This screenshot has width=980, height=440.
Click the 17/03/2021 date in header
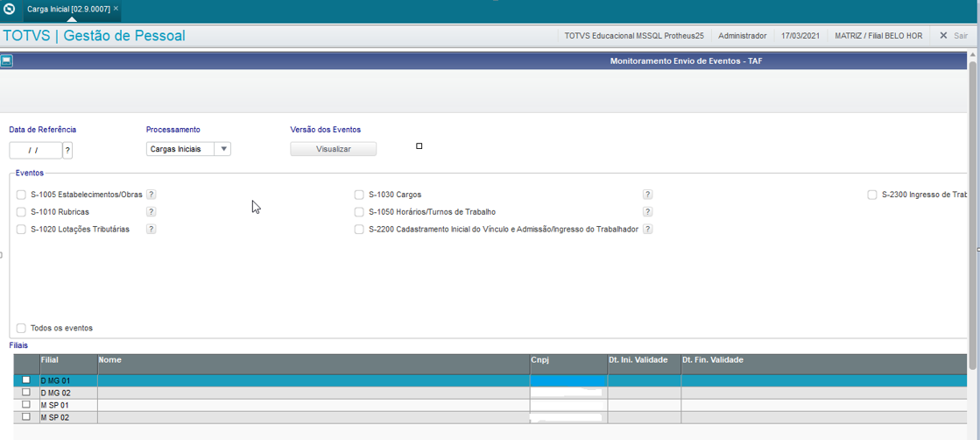(x=800, y=36)
